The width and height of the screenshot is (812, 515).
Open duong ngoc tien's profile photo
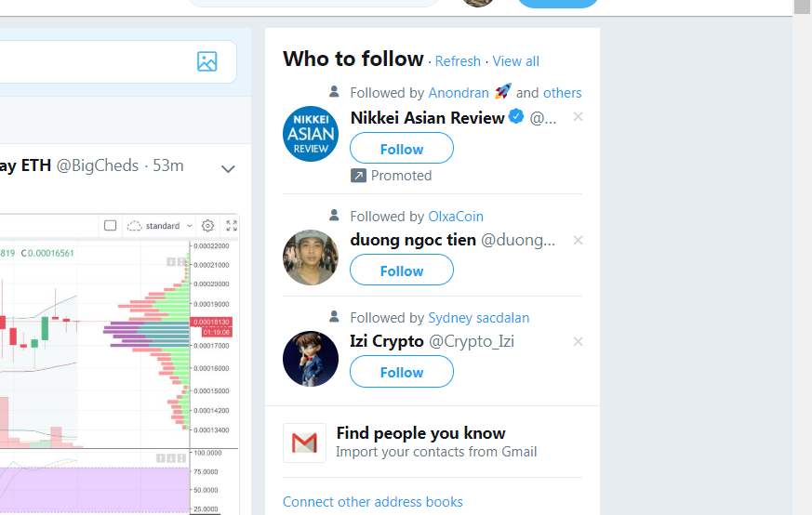point(311,257)
